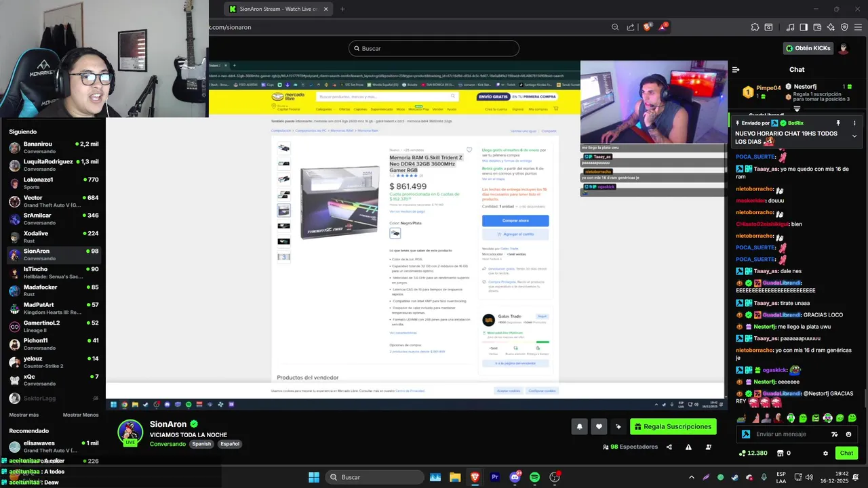Toggle the Brave sidebar panel icon
Viewport: 868px width, 488px height.
click(x=804, y=27)
